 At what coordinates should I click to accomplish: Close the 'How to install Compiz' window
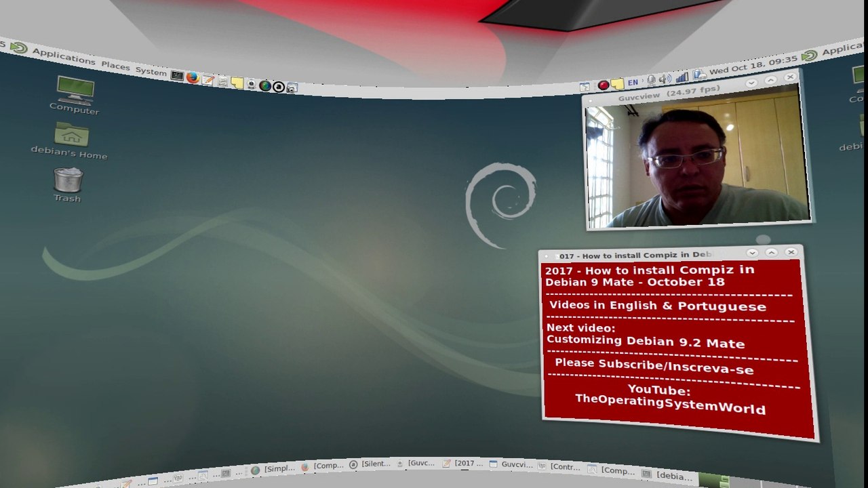click(x=791, y=252)
